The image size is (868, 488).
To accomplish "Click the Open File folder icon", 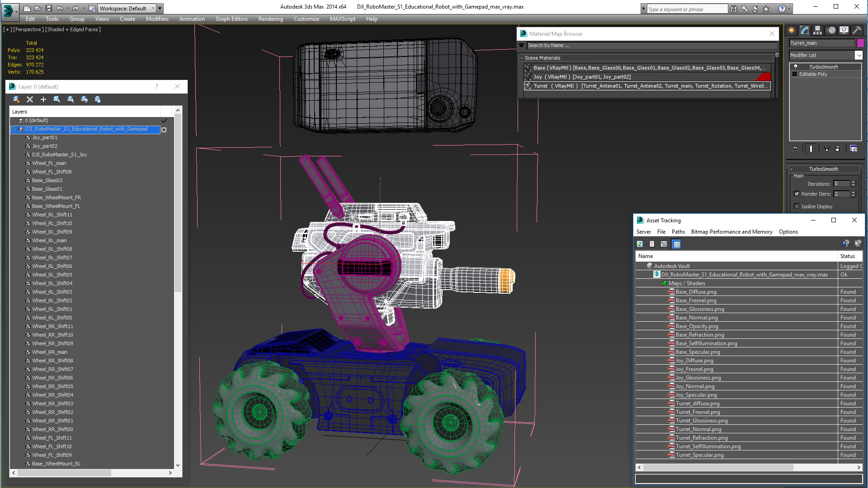I will (38, 8).
